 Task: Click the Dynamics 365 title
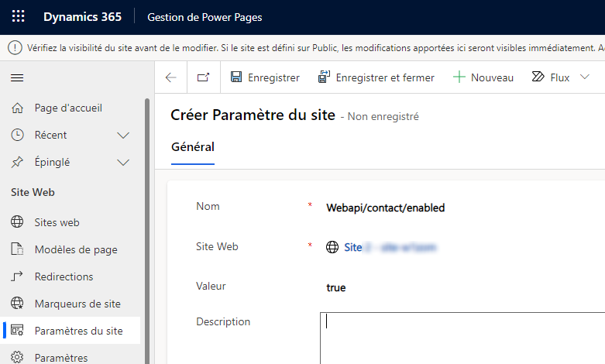point(83,17)
